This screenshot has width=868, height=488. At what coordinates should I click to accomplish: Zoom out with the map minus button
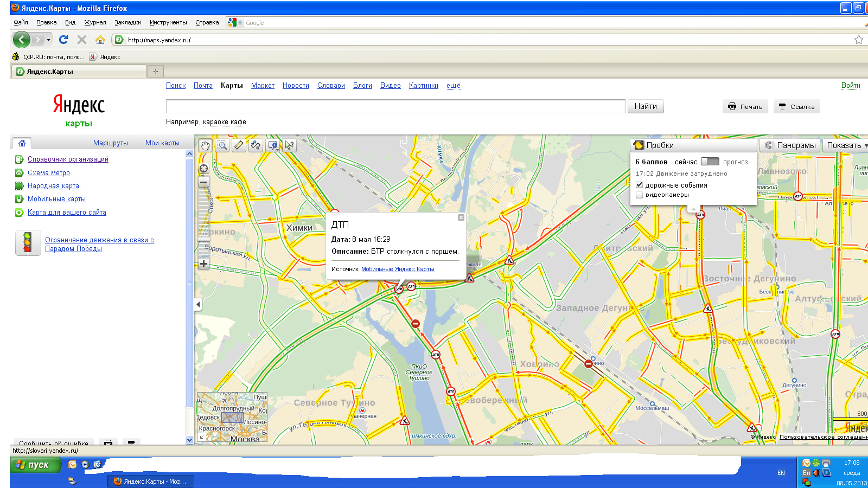tap(203, 183)
